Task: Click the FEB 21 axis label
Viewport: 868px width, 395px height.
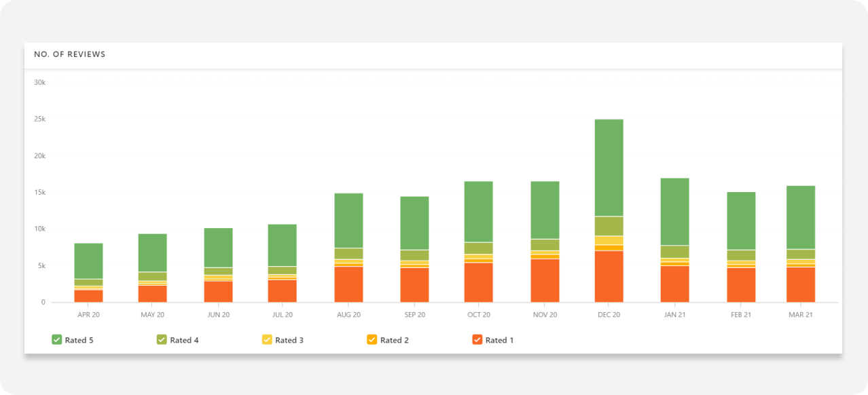Action: [x=741, y=315]
